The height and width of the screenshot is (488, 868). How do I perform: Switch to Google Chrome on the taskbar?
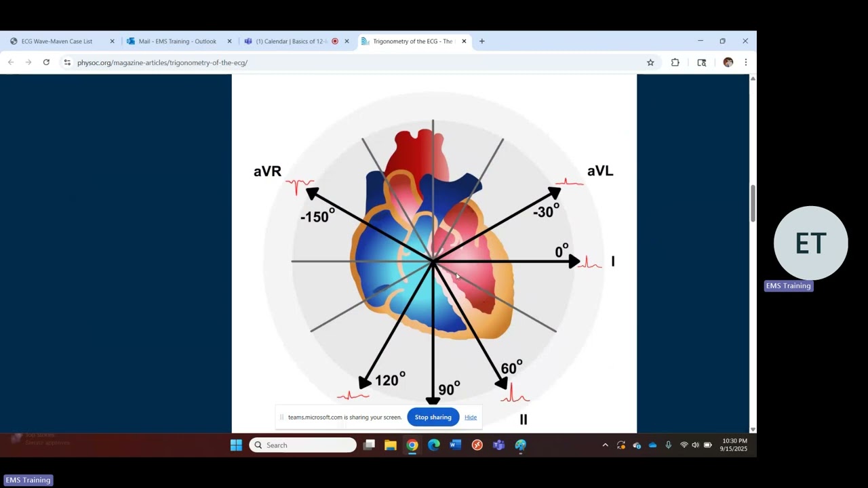coord(412,445)
